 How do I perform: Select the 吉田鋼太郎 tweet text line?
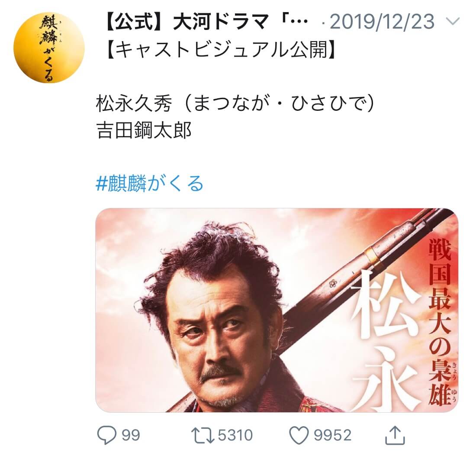click(144, 130)
